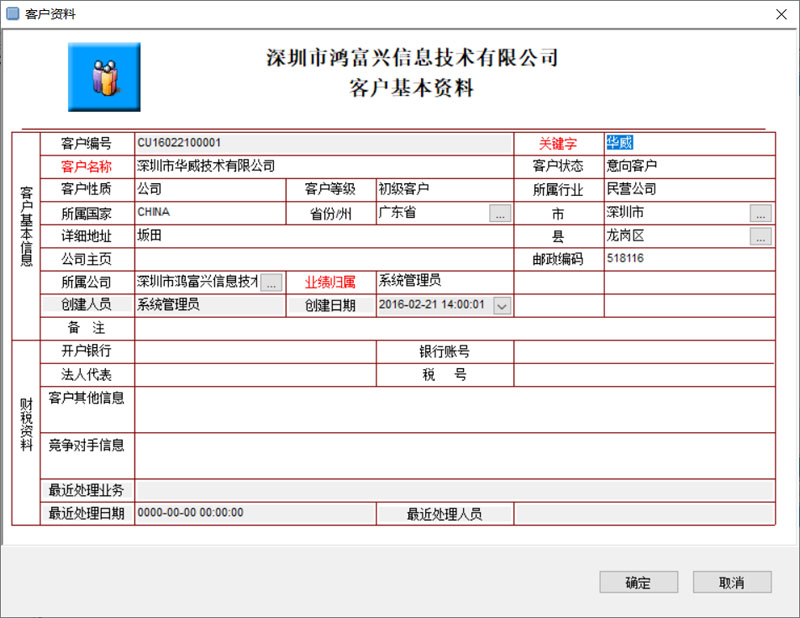
Task: Click the 县 field 龙岗区
Action: coord(677,236)
